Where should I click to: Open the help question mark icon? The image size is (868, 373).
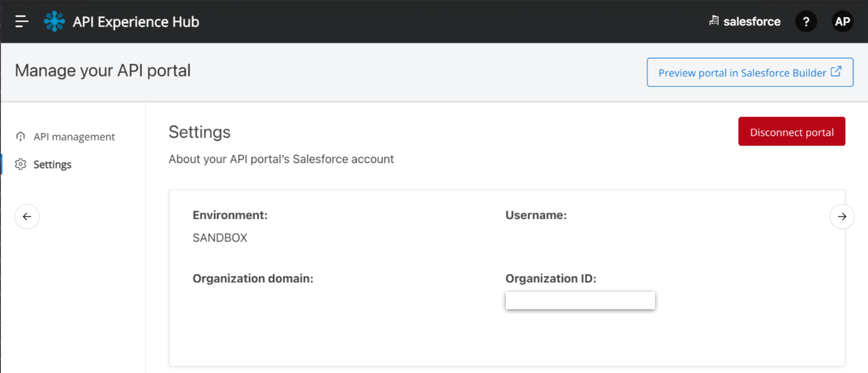click(806, 22)
